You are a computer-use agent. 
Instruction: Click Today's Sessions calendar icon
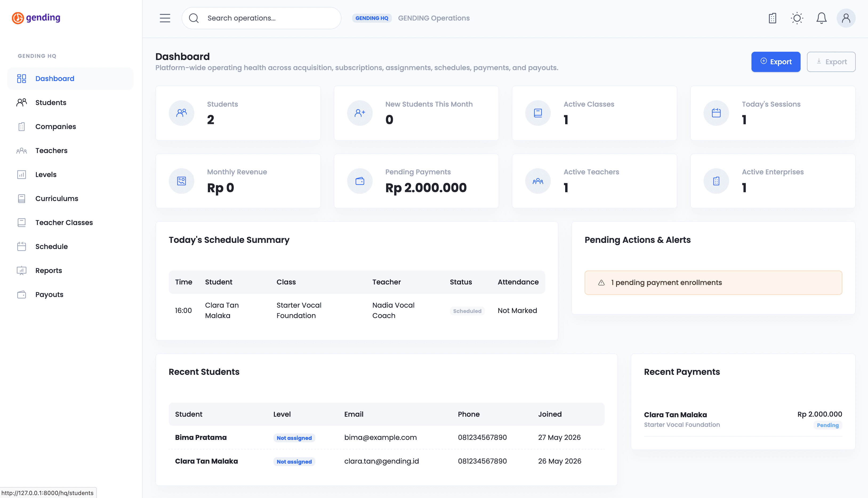click(x=716, y=113)
